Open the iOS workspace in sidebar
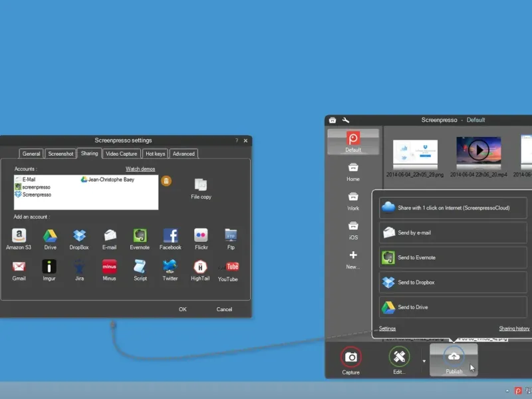532x399 pixels. click(x=353, y=230)
